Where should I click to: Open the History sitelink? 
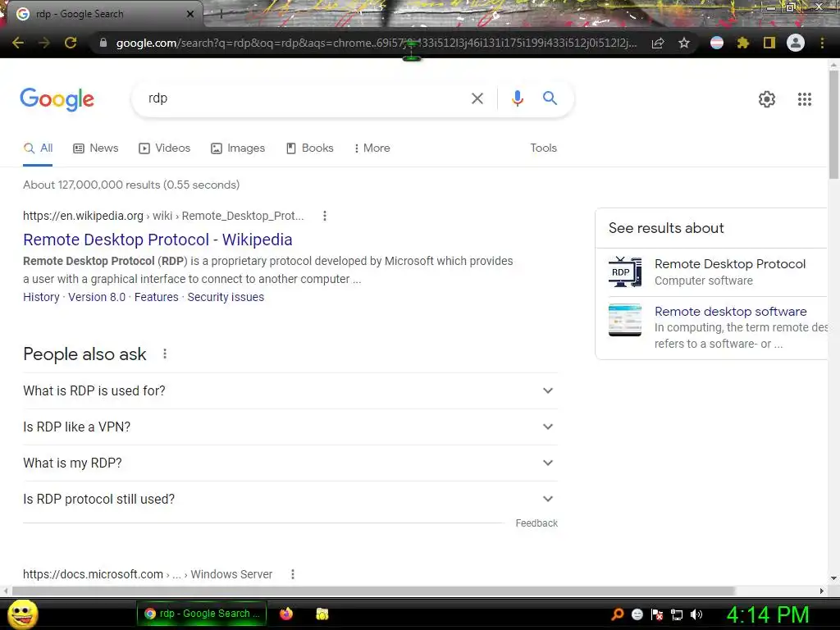coord(41,297)
